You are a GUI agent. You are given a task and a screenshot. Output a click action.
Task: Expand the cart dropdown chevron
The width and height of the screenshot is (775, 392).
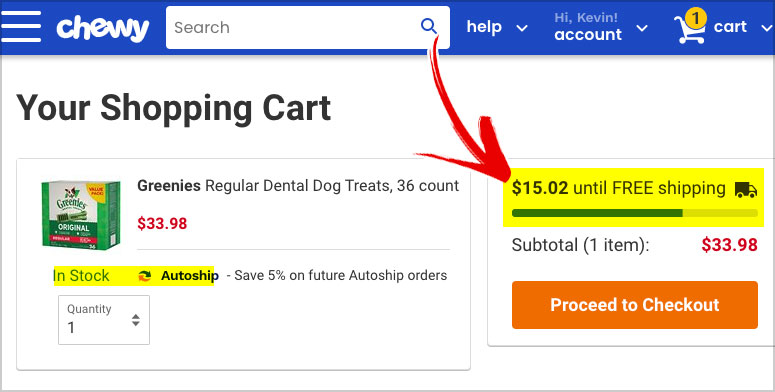pyautogui.click(x=766, y=28)
